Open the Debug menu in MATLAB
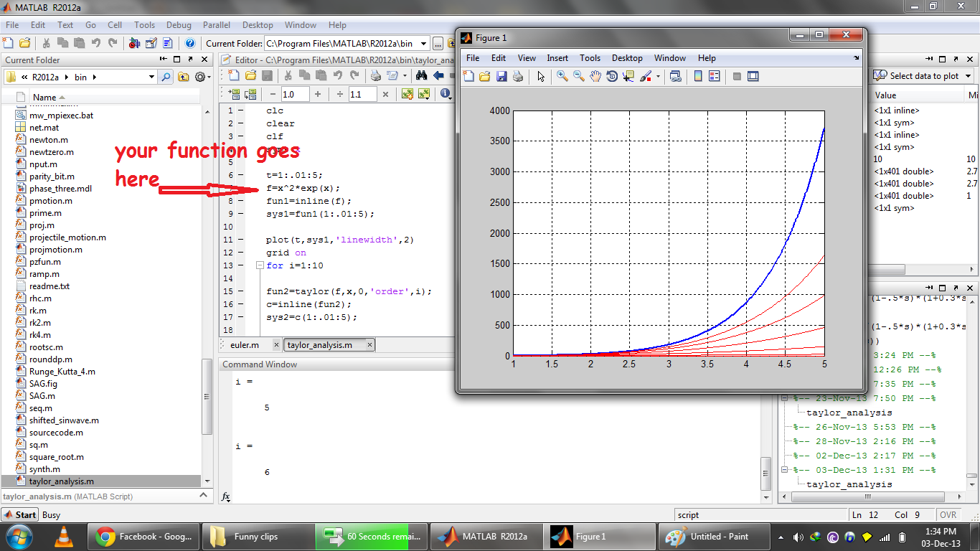 pyautogui.click(x=179, y=25)
